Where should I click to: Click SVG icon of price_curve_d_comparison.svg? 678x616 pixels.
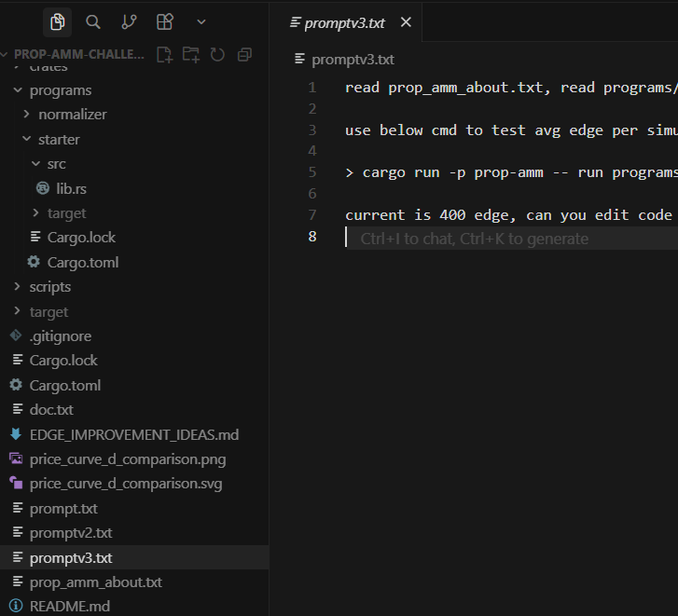click(x=16, y=483)
